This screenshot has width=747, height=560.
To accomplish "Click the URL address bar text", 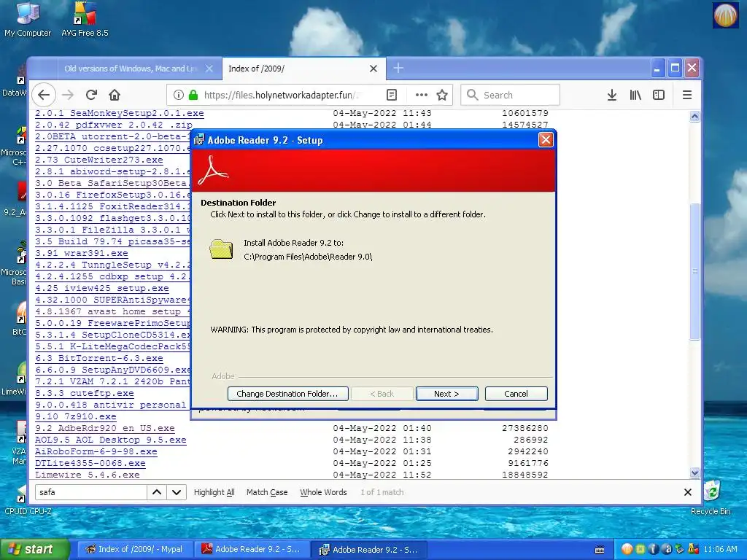I will point(281,95).
